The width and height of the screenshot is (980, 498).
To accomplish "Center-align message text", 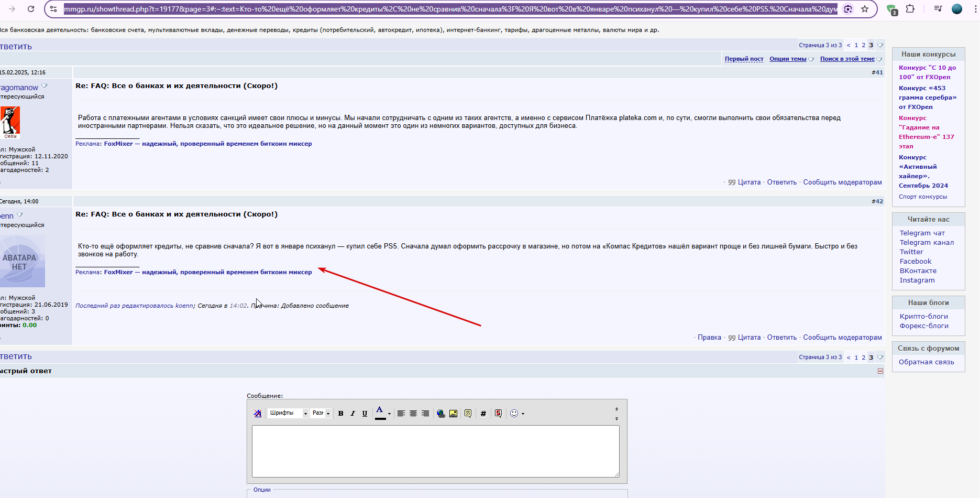I will (413, 414).
